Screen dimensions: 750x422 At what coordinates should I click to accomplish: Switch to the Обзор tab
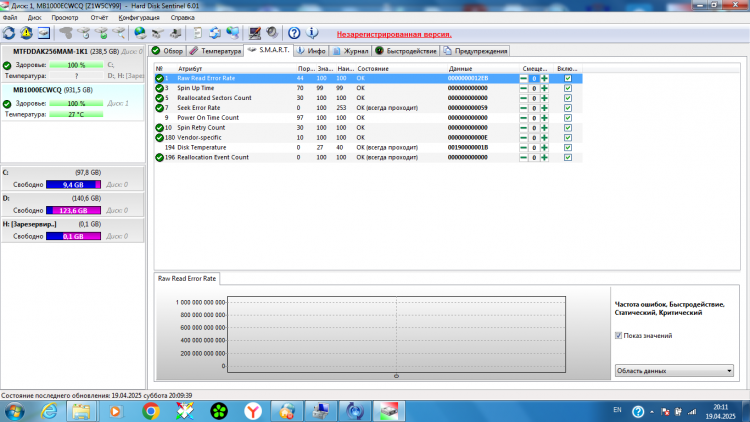(167, 51)
